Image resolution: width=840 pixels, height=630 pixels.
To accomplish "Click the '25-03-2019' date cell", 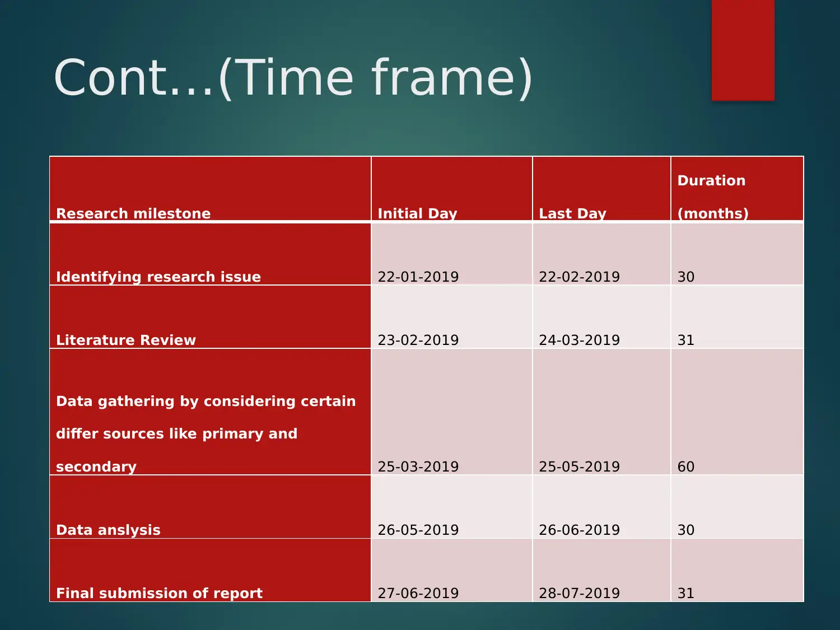I will [x=452, y=412].
